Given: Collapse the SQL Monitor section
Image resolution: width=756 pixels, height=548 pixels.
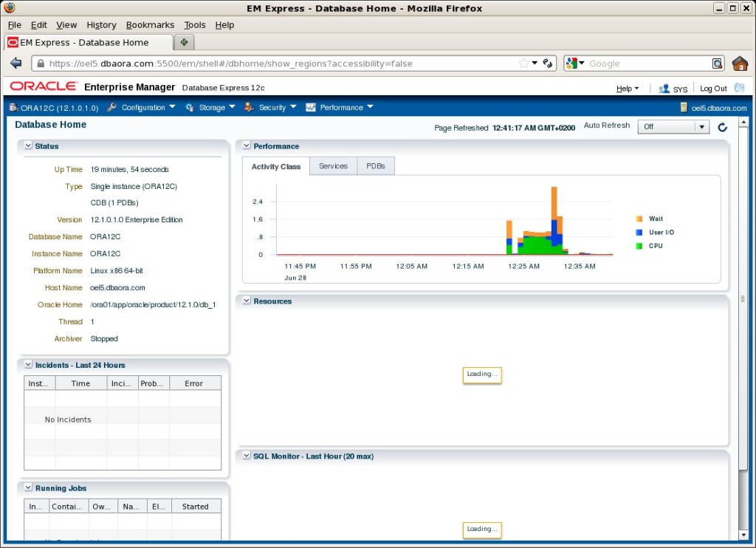Looking at the screenshot, I should coord(247,456).
